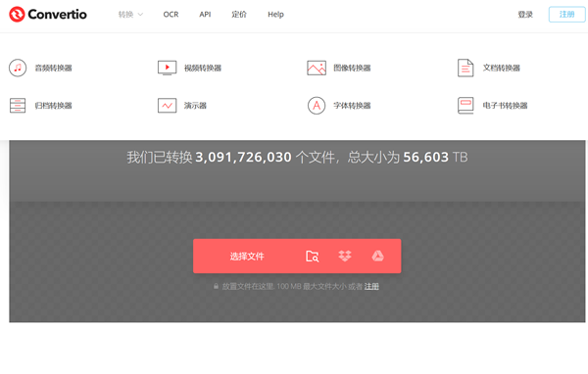Click the Convertio logo

[x=48, y=15]
